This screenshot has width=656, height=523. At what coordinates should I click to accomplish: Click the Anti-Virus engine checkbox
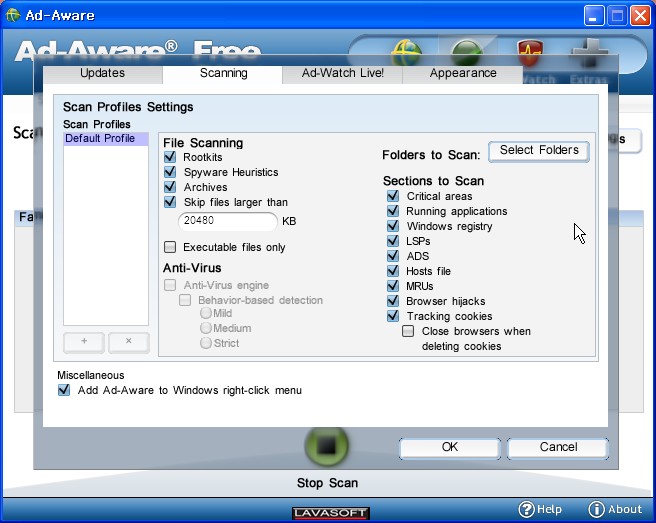[170, 285]
